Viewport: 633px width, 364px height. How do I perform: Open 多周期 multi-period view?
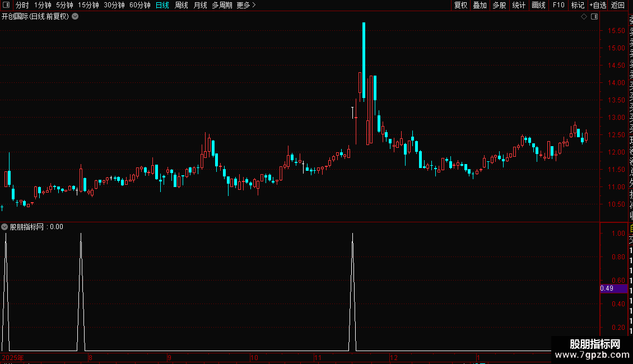[222, 5]
